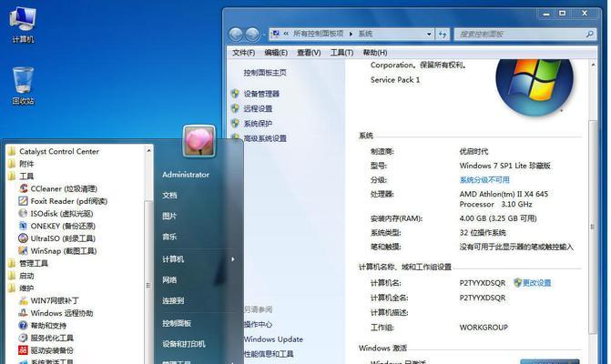611x364 pixels.
Task: Open 文档 from start menu
Action: click(x=170, y=195)
